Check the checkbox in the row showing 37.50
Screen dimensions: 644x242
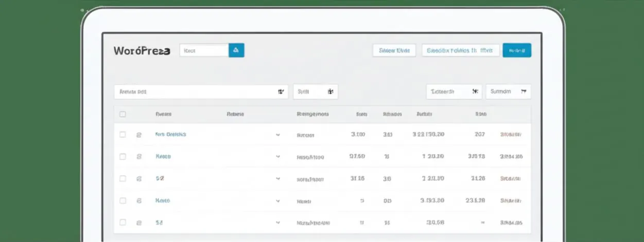point(123,157)
